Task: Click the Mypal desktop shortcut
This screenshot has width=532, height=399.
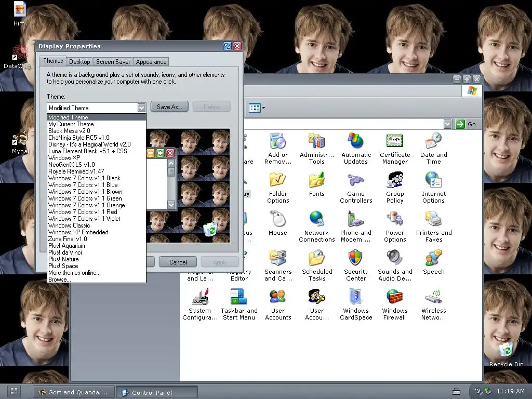Action: pyautogui.click(x=20, y=138)
